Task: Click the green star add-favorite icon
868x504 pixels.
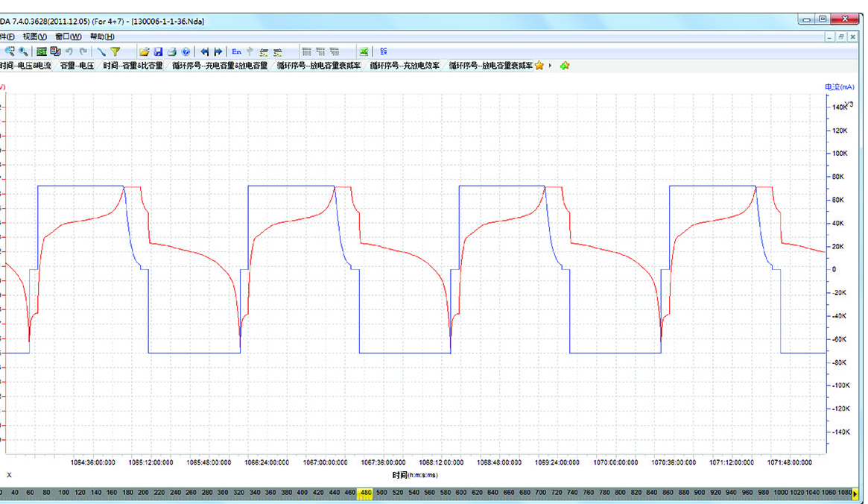Action: click(565, 66)
